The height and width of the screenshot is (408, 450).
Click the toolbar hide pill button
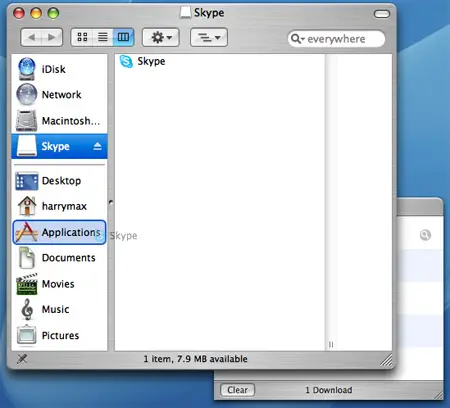click(x=382, y=14)
